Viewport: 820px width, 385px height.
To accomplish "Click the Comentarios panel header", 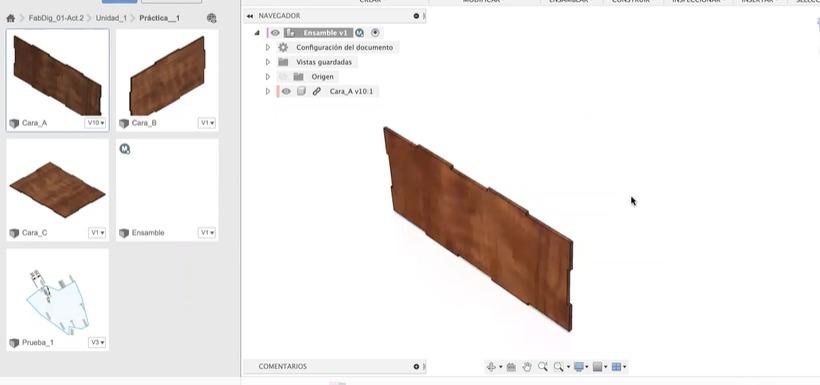I will pyautogui.click(x=335, y=367).
